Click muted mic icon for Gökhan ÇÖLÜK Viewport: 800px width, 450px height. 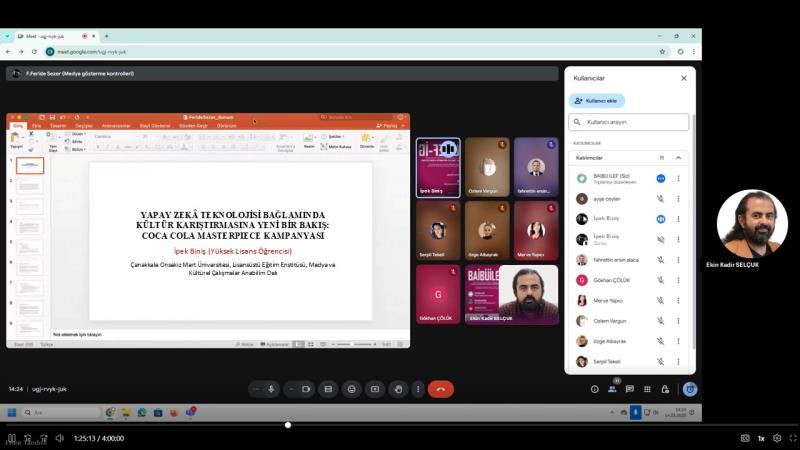(660, 280)
